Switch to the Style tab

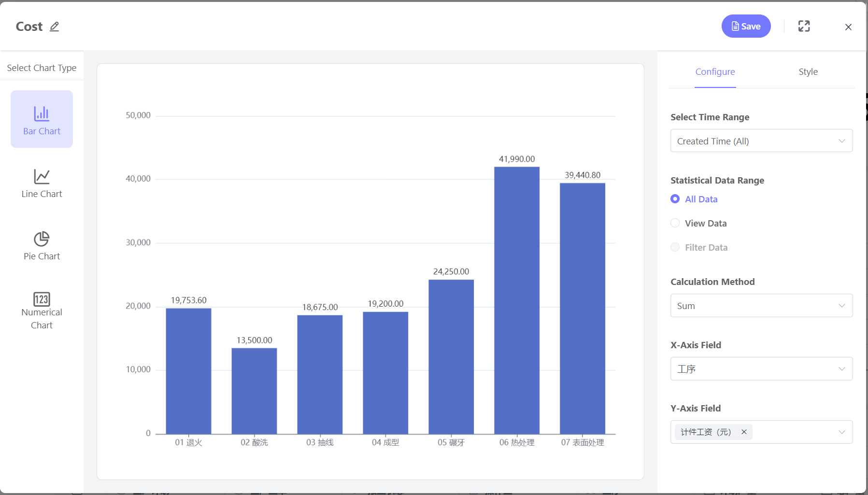pyautogui.click(x=808, y=72)
